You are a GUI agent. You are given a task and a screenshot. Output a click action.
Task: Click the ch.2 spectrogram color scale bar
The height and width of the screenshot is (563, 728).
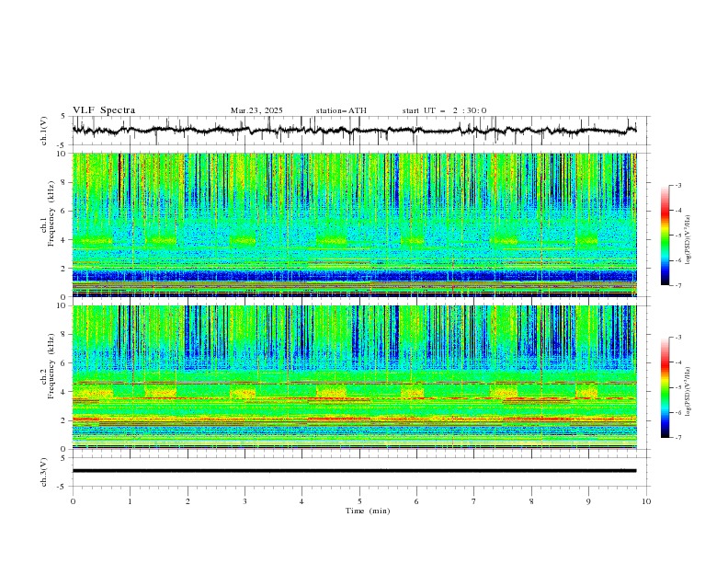coord(665,387)
